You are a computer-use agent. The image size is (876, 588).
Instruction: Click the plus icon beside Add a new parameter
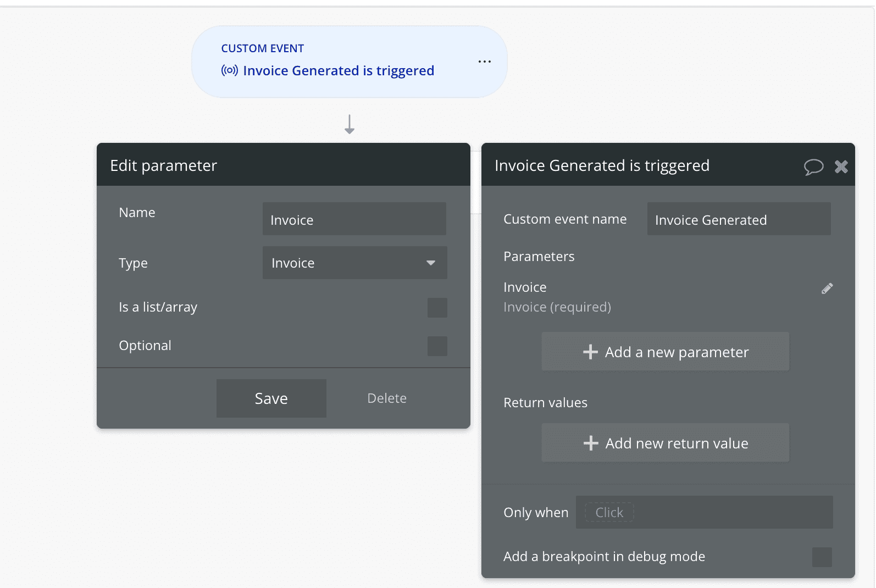coord(590,352)
